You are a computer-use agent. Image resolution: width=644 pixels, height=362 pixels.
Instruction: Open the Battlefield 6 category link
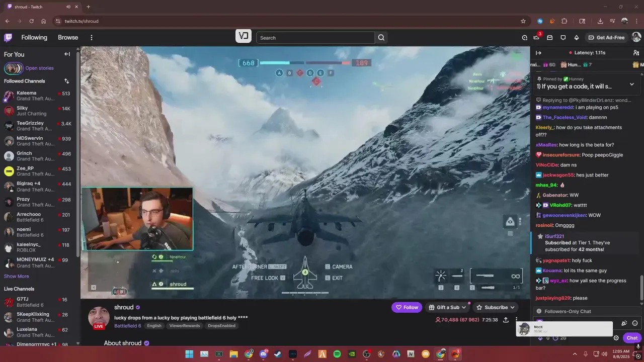tap(128, 326)
